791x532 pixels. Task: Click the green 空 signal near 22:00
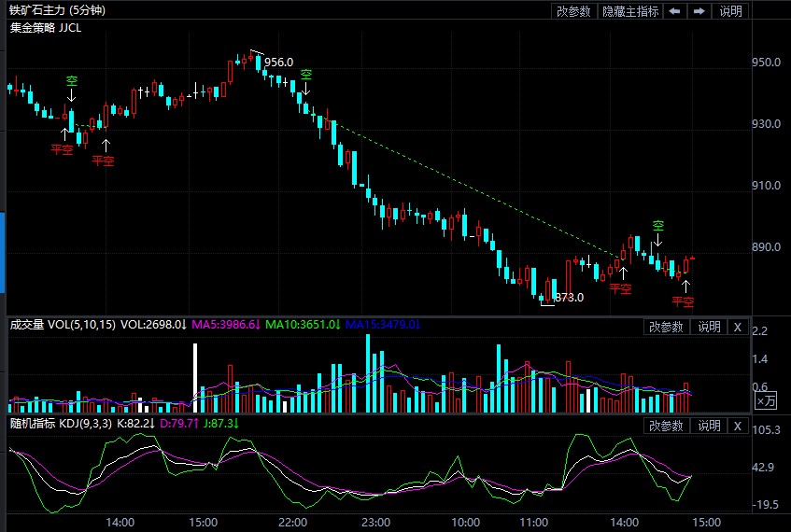click(305, 75)
